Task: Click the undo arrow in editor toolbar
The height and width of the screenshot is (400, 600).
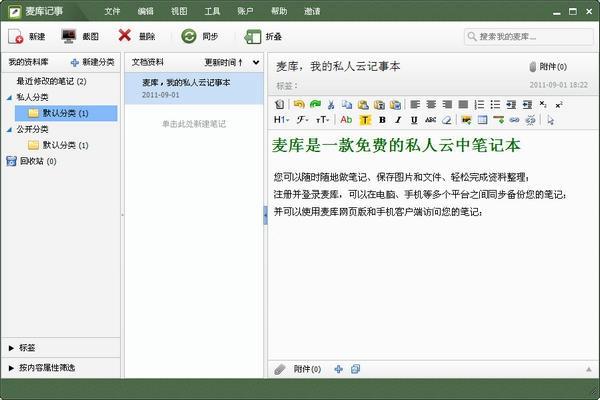Action: [x=298, y=104]
